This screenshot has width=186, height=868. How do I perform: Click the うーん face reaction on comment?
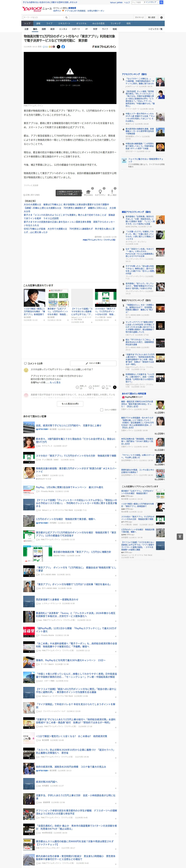107,387
